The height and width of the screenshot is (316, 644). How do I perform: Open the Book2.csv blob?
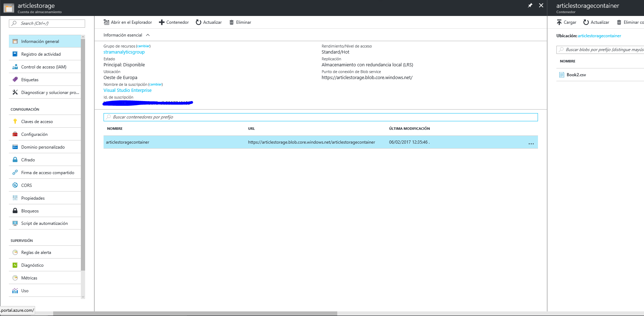(x=576, y=75)
